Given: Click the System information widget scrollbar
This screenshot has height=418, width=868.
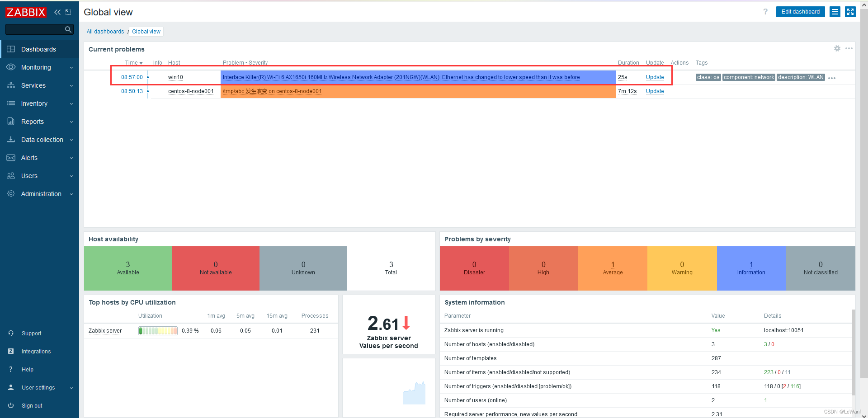Looking at the screenshot, I should [x=853, y=352].
